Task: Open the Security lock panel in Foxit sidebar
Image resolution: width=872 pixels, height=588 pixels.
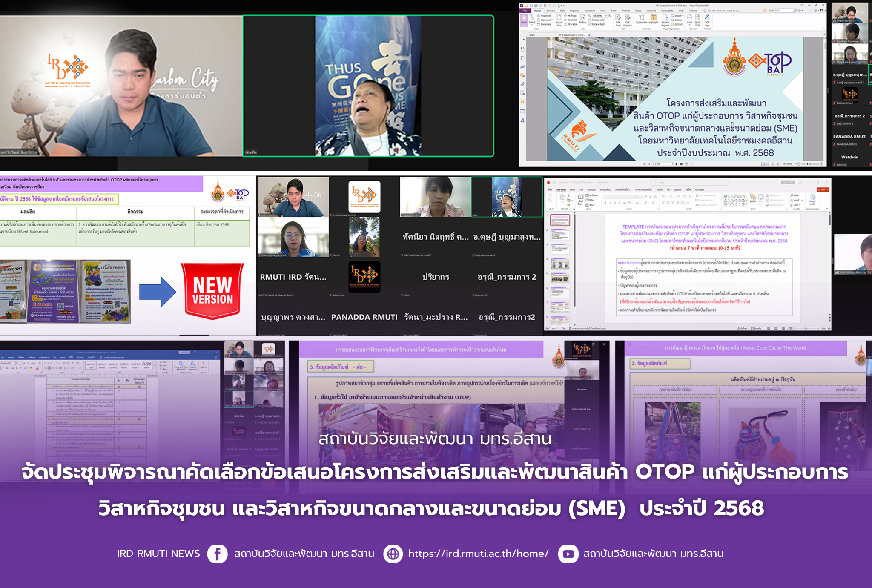Action: coord(522,101)
